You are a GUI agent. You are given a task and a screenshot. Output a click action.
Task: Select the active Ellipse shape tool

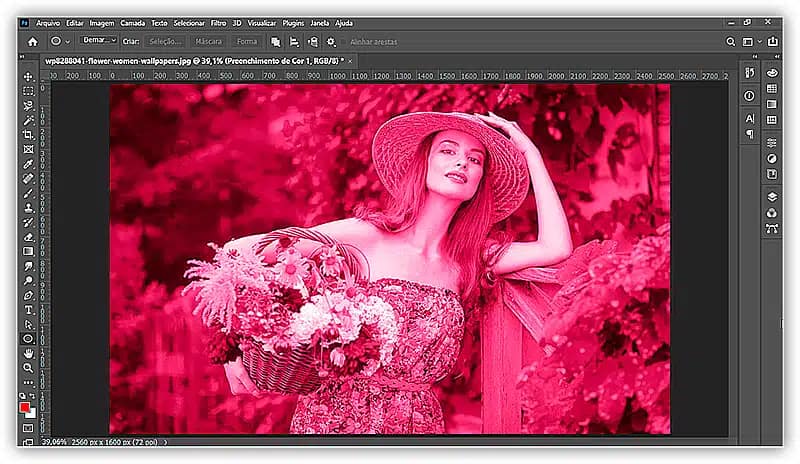28,339
